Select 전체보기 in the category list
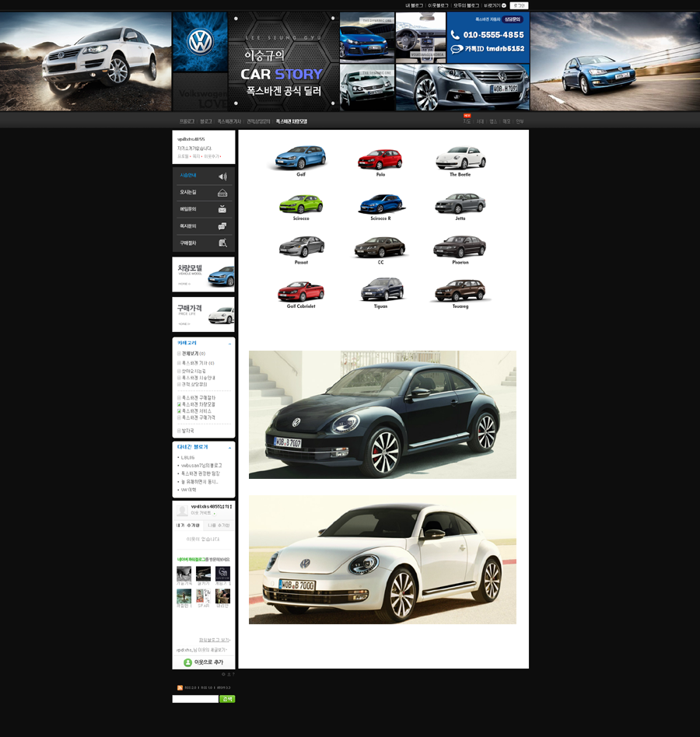Image resolution: width=700 pixels, height=737 pixels. 191,354
